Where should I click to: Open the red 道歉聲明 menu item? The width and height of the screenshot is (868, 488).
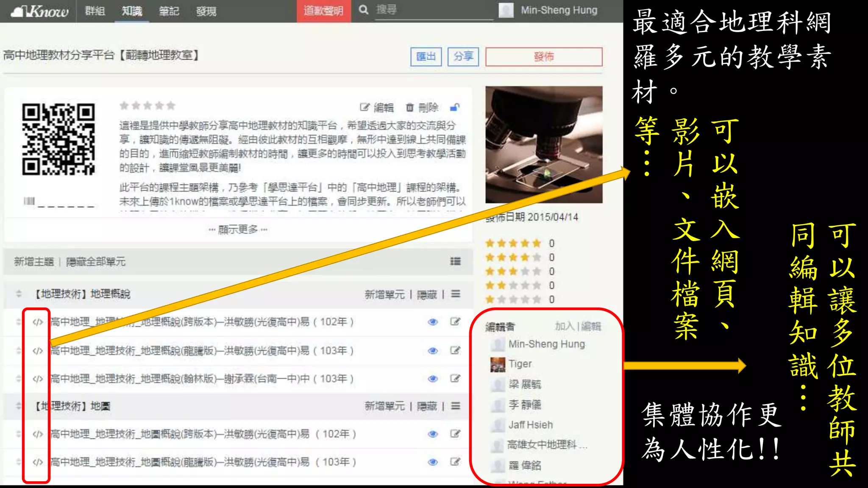pyautogui.click(x=324, y=11)
